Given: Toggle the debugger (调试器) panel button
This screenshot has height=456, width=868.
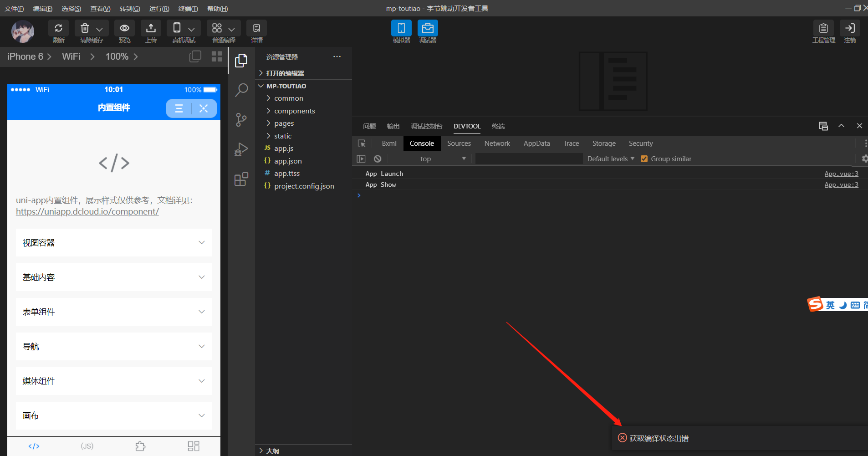Looking at the screenshot, I should [428, 28].
